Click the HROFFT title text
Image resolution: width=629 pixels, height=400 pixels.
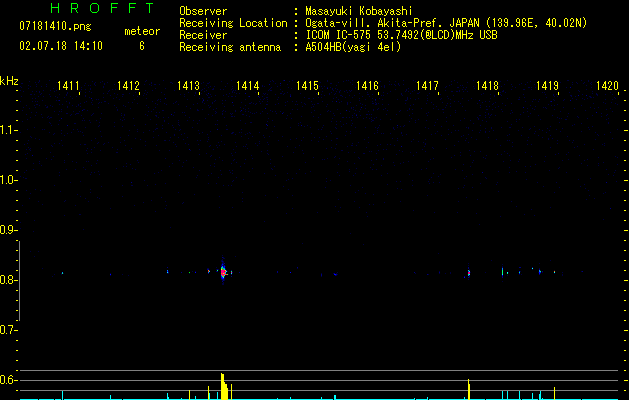click(x=102, y=8)
